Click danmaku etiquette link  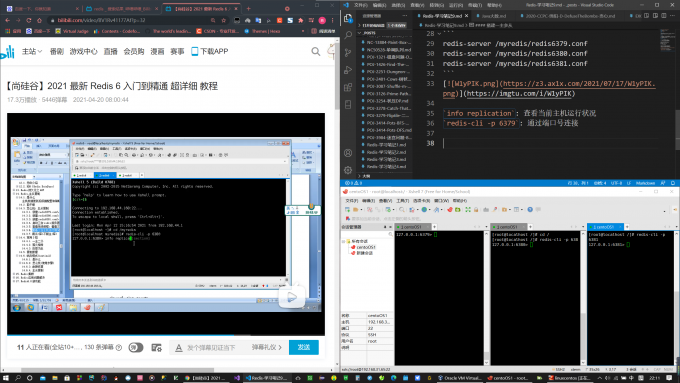267,347
